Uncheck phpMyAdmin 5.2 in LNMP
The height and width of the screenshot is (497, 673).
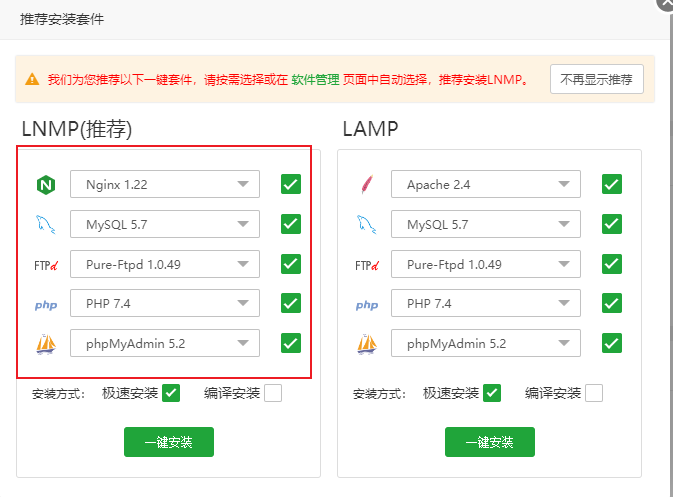[291, 343]
